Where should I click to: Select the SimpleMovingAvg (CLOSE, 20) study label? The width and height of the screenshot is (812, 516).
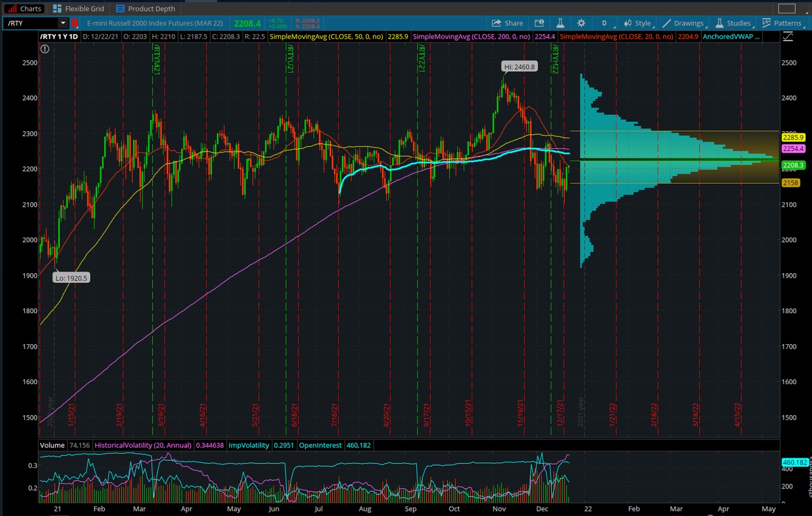click(x=617, y=37)
